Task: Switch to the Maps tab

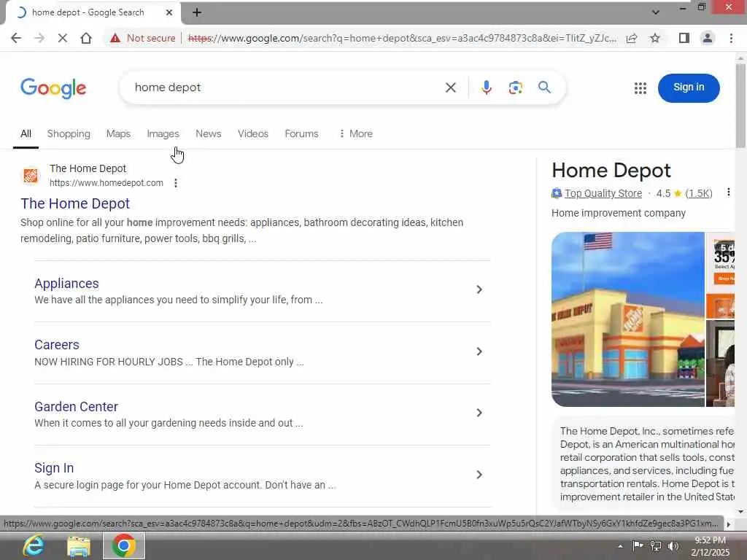Action: (x=118, y=134)
